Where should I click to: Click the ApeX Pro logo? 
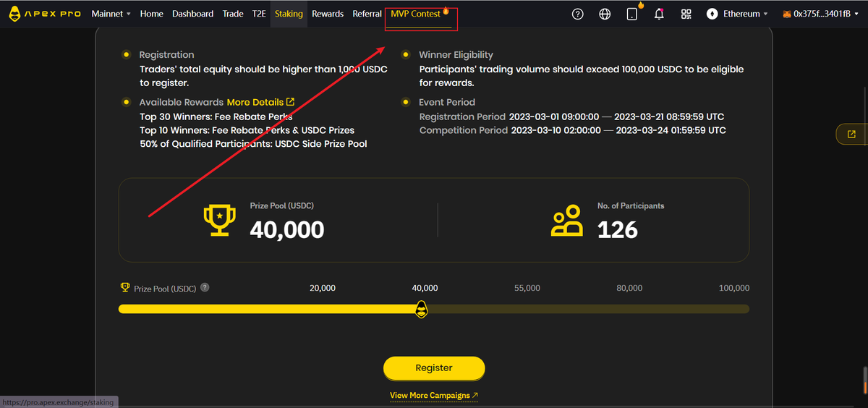(45, 14)
